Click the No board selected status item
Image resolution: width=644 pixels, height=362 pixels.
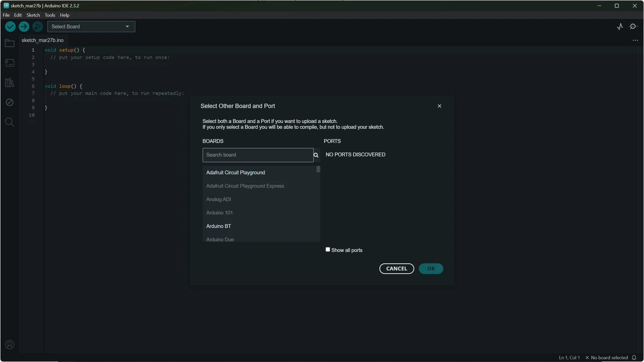[606, 357]
